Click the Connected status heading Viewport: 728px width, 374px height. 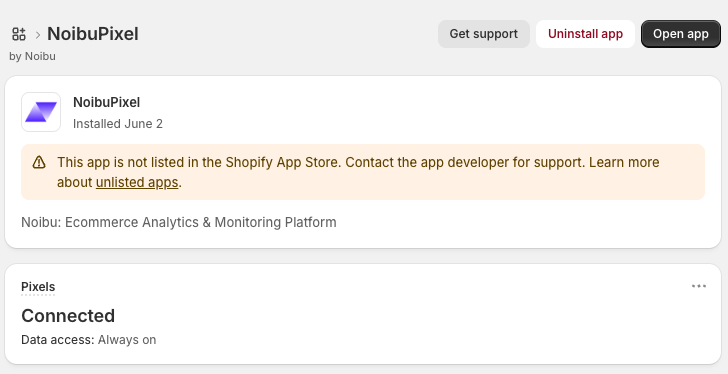pos(68,316)
